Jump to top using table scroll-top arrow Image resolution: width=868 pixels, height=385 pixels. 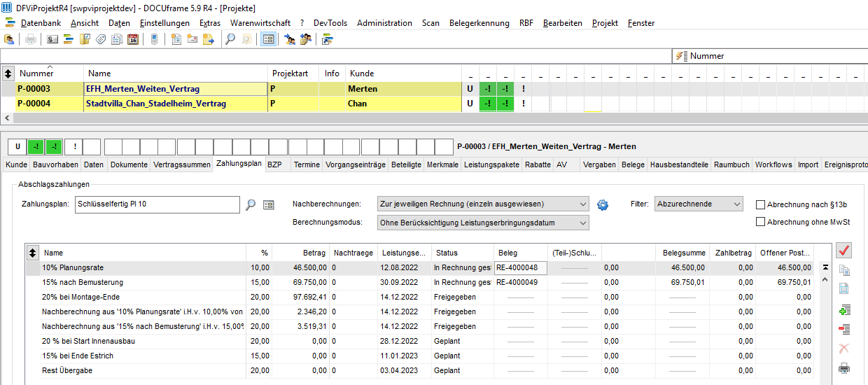825,267
